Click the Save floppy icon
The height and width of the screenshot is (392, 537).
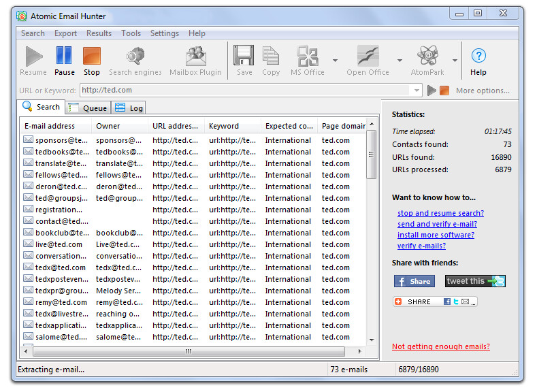tap(244, 55)
